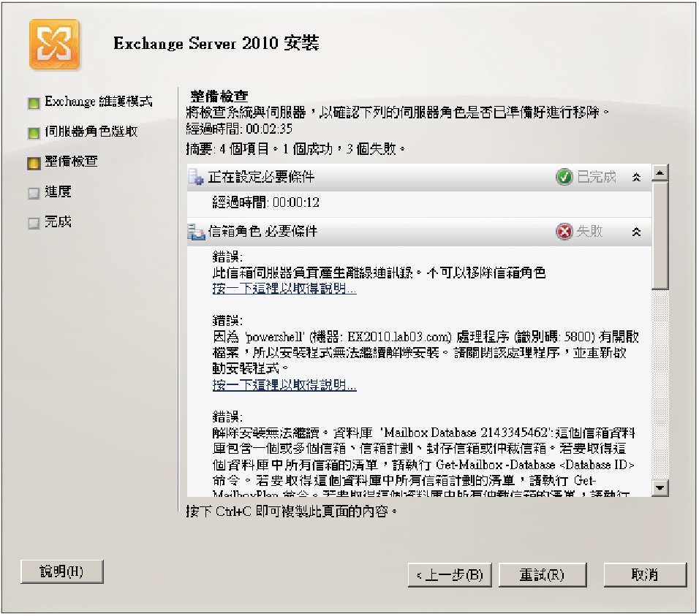Click the 正在設定必要條件 section icon

[196, 177]
